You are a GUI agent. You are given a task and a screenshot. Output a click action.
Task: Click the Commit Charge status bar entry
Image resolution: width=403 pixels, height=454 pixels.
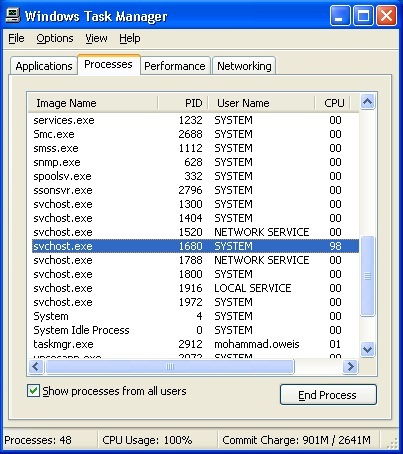296,440
